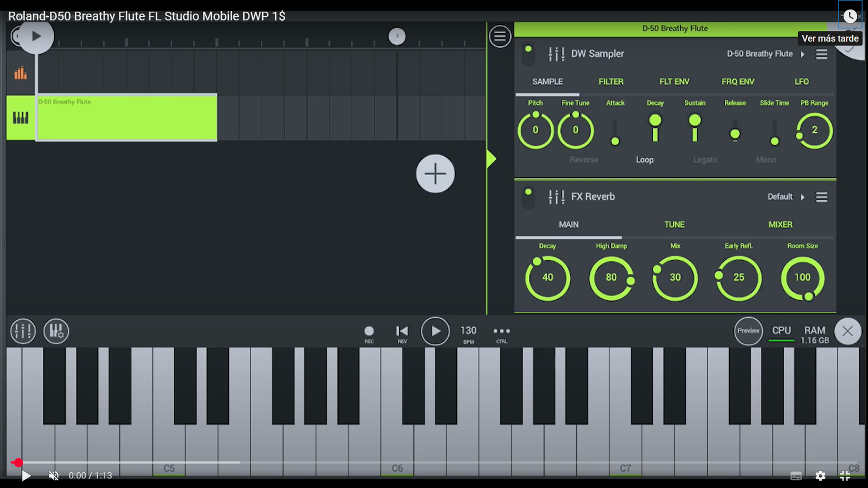The width and height of the screenshot is (868, 488).
Task: Click the piano keyboard settings icon
Action: 56,331
